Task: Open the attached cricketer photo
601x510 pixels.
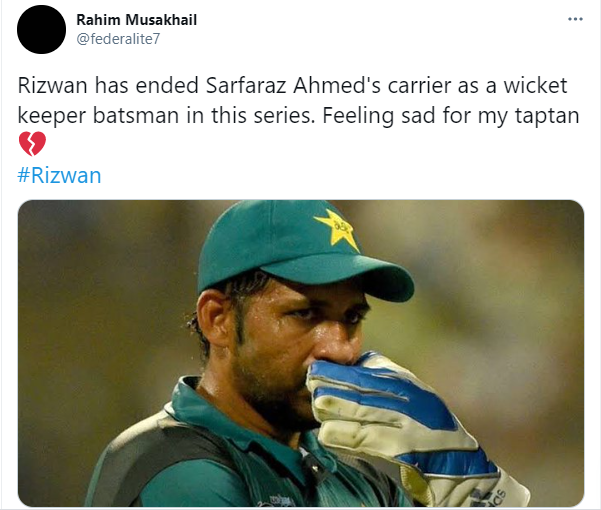Action: pos(301,353)
